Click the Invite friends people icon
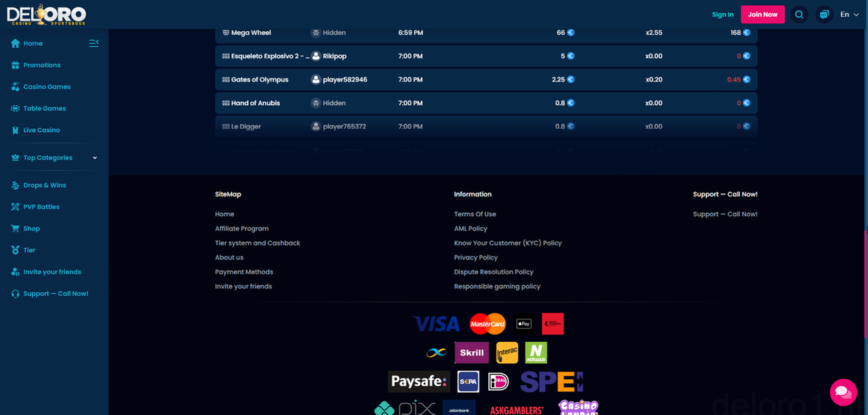868x415 pixels. (x=16, y=272)
